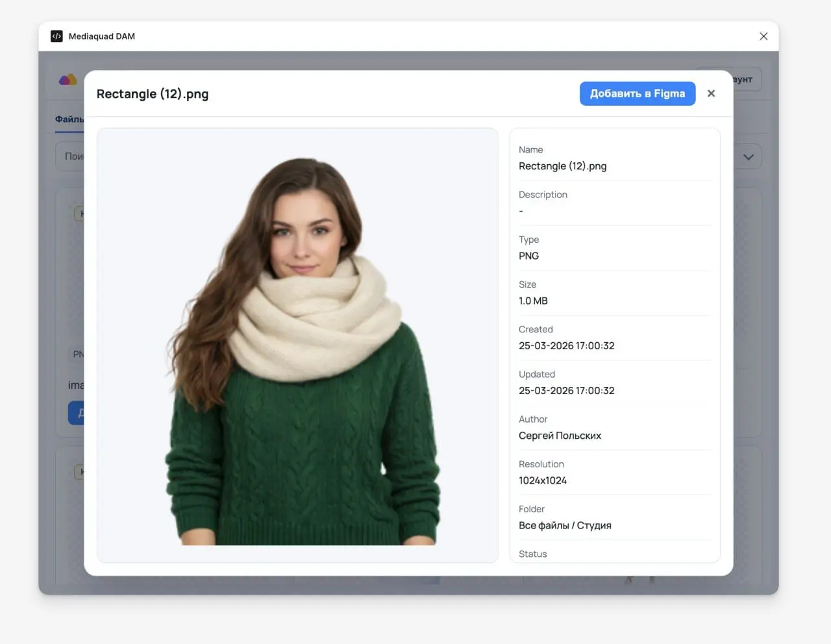Focus the search field behind the modal
831x644 pixels.
tap(70, 157)
